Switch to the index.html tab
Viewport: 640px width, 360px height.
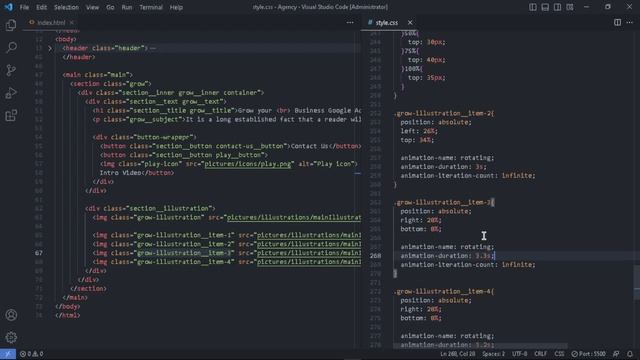point(51,22)
